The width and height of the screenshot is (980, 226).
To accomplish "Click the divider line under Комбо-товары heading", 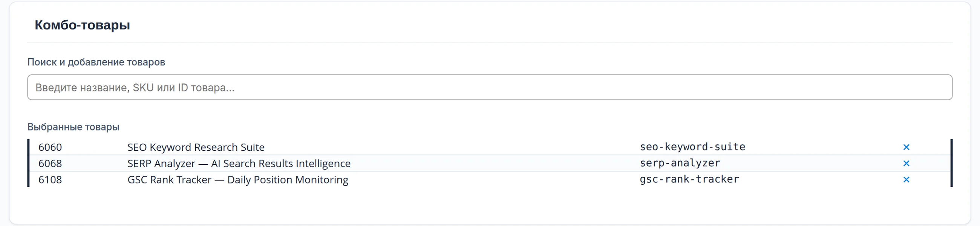I will pos(490,42).
